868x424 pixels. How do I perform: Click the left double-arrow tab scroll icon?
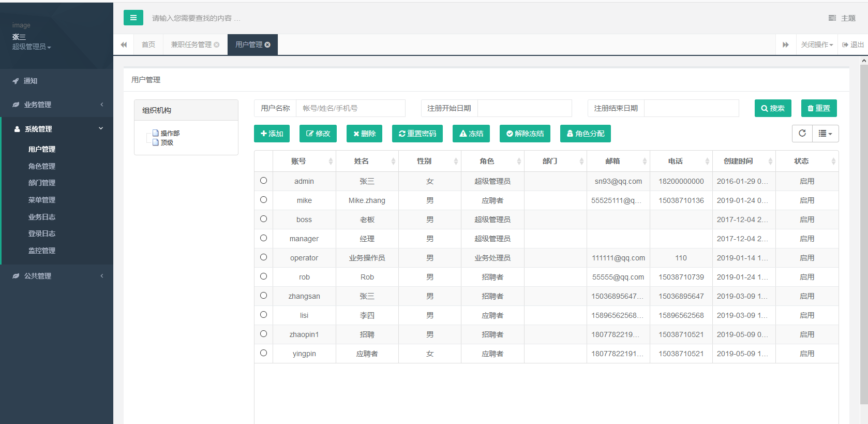[124, 45]
